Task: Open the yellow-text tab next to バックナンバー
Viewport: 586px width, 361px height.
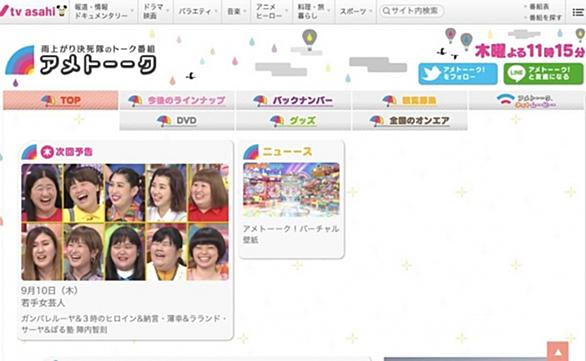Action: [x=410, y=100]
